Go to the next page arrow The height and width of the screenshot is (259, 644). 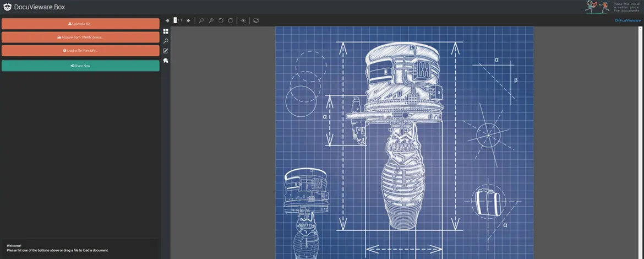188,20
